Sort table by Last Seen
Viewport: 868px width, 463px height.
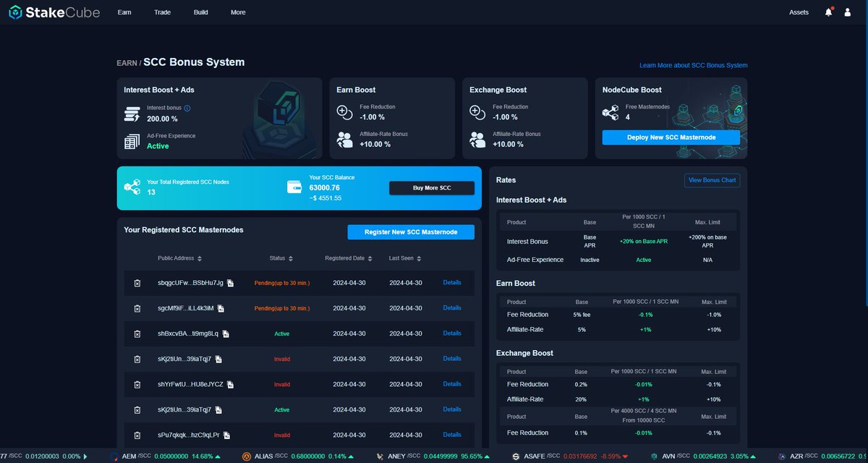click(x=419, y=258)
